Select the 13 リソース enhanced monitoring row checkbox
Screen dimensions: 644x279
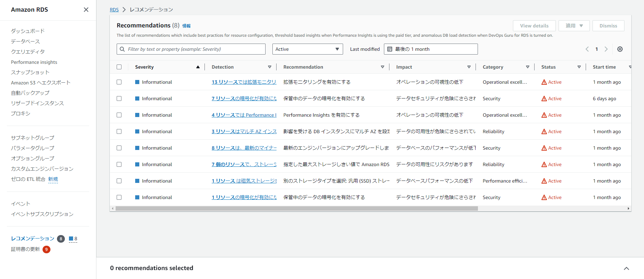(119, 82)
